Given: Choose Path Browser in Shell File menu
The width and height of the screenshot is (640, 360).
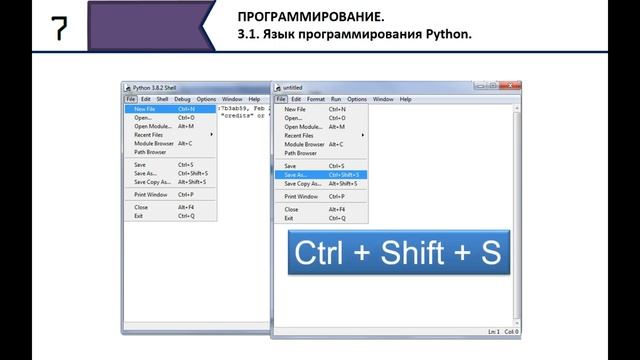Looking at the screenshot, I should 170,152.
